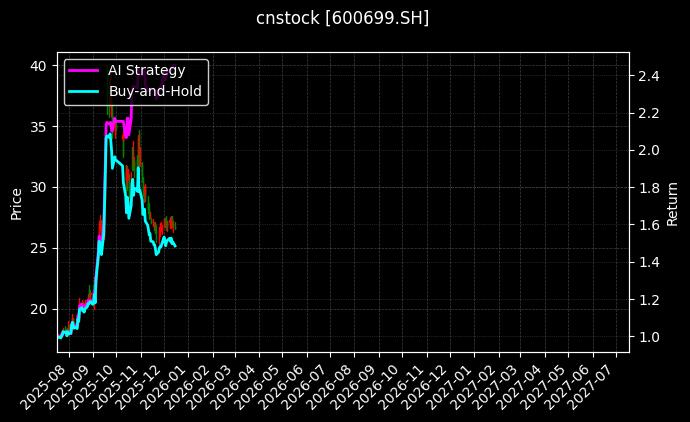
Task: Click the right end of the cyan Buy-and-Hold line
Action: point(175,245)
